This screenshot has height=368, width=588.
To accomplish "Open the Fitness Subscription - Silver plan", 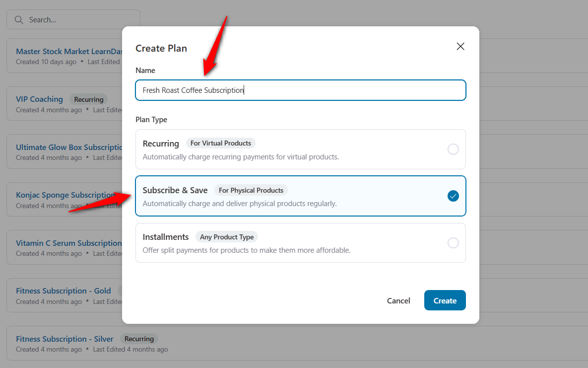I will [65, 339].
